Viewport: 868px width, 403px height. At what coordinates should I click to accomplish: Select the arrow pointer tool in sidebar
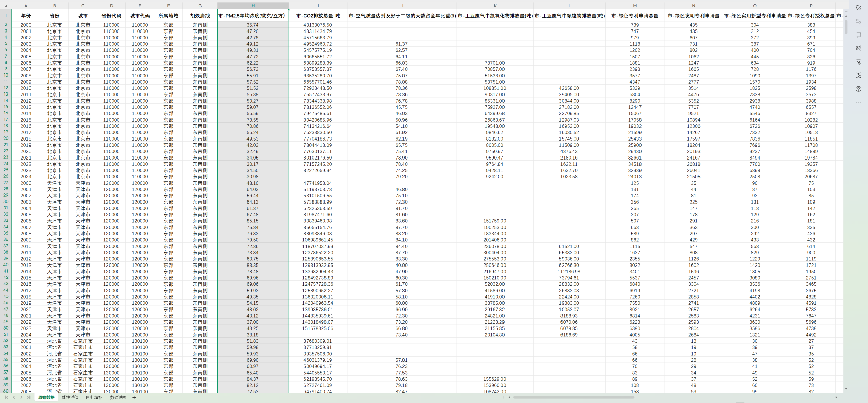[x=858, y=8]
